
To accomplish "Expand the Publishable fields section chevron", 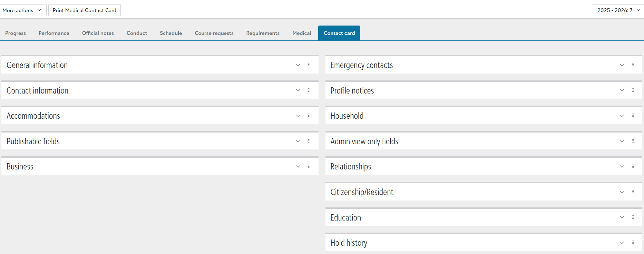I will 298,141.
